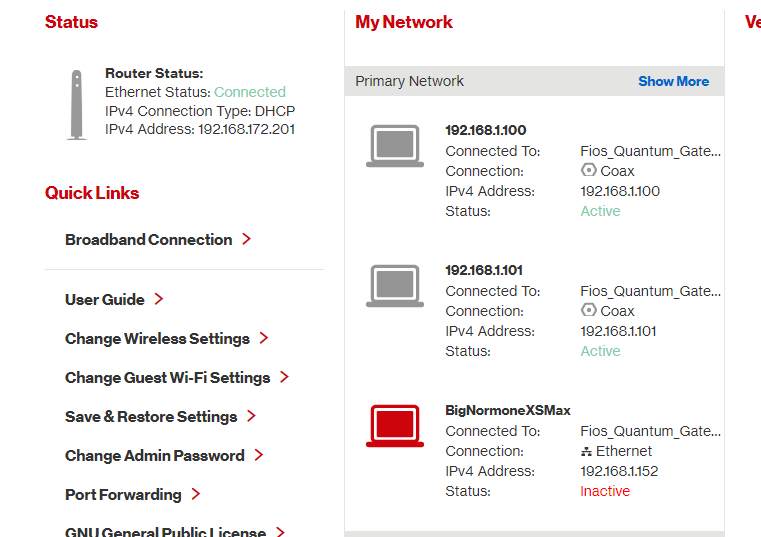Click the Broadband Connection arrow chevron

tap(246, 239)
